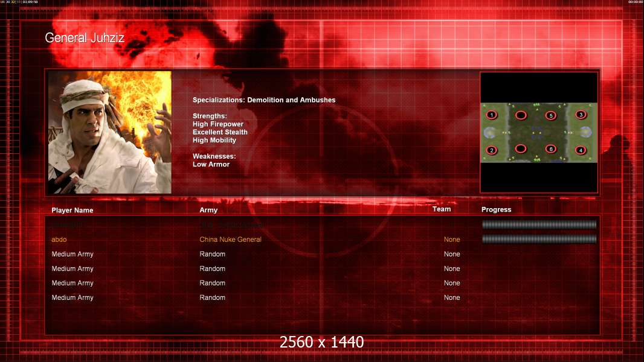Viewport: 644px width, 362px height.
Task: Click the 'Low Armor' weakness line
Action: click(211, 164)
